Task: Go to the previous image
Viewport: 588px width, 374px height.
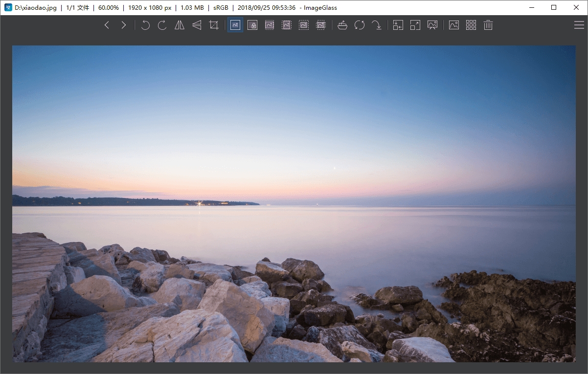Action: coord(107,25)
